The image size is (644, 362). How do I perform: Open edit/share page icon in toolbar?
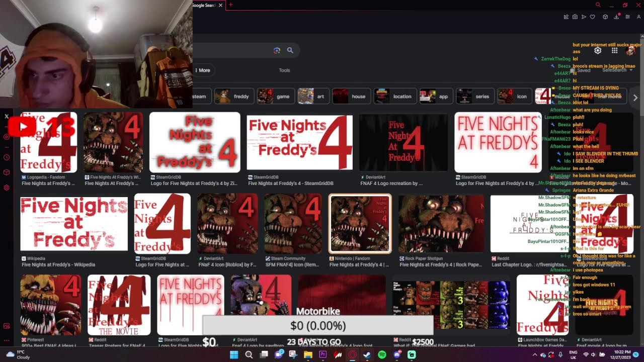(x=566, y=17)
